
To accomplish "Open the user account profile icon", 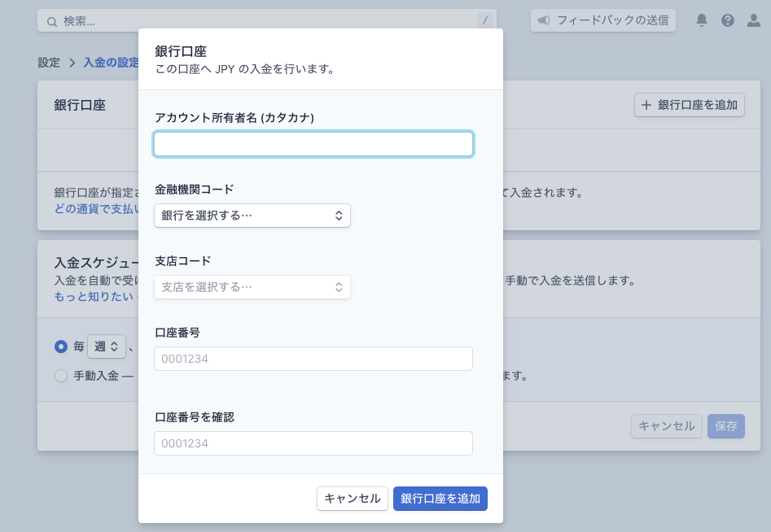I will coord(753,20).
